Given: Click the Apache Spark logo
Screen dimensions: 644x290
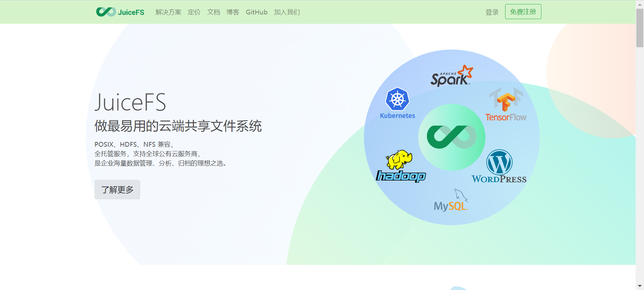Looking at the screenshot, I should click(x=452, y=76).
